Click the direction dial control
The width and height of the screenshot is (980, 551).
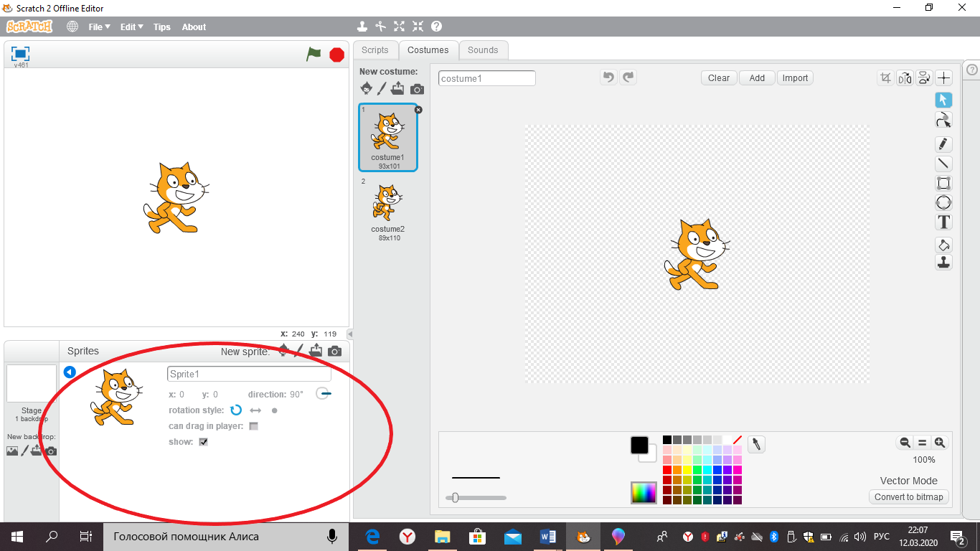(324, 393)
